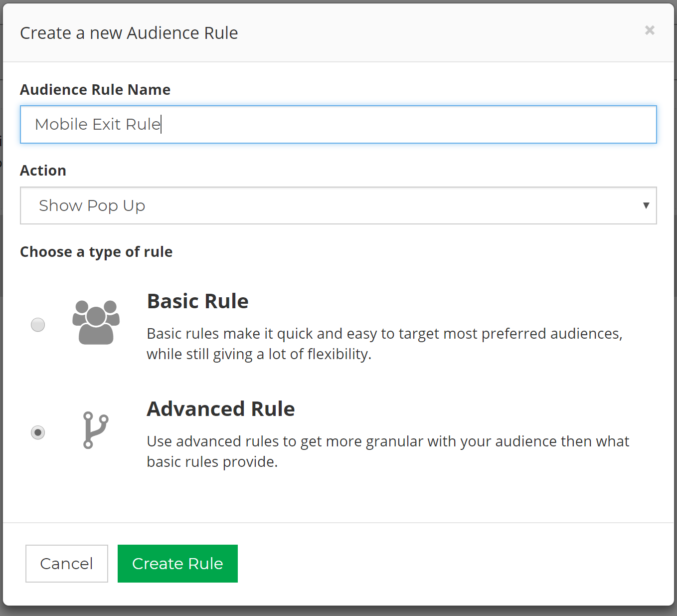Open the Action dropdown showing Show Pop Up
The width and height of the screenshot is (677, 616).
(339, 205)
